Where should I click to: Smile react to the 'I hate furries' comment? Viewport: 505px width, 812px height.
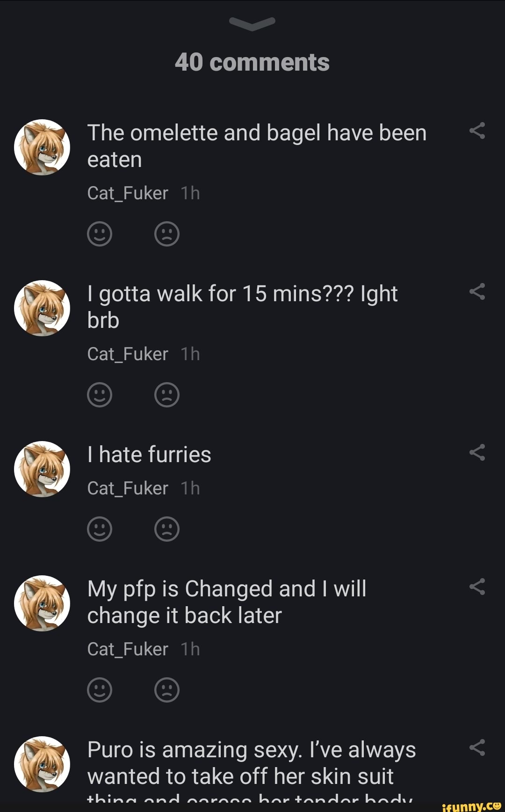(100, 529)
